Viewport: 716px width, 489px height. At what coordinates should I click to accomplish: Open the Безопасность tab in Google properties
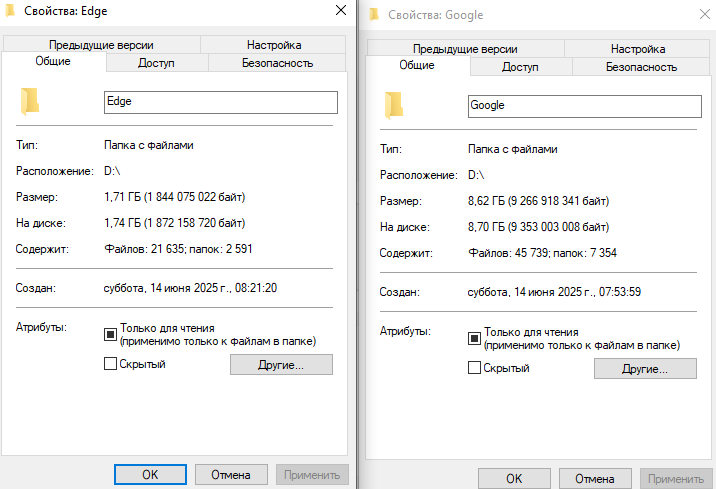pos(641,67)
